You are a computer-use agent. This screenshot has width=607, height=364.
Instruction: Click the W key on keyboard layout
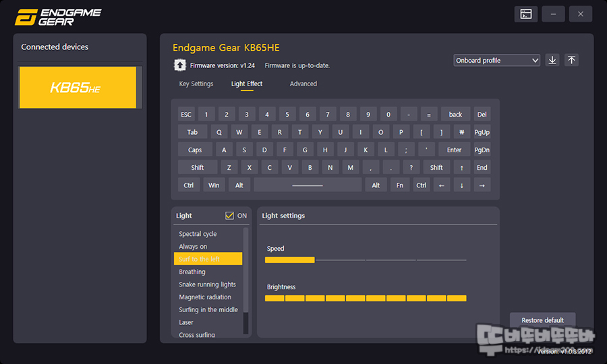click(239, 132)
